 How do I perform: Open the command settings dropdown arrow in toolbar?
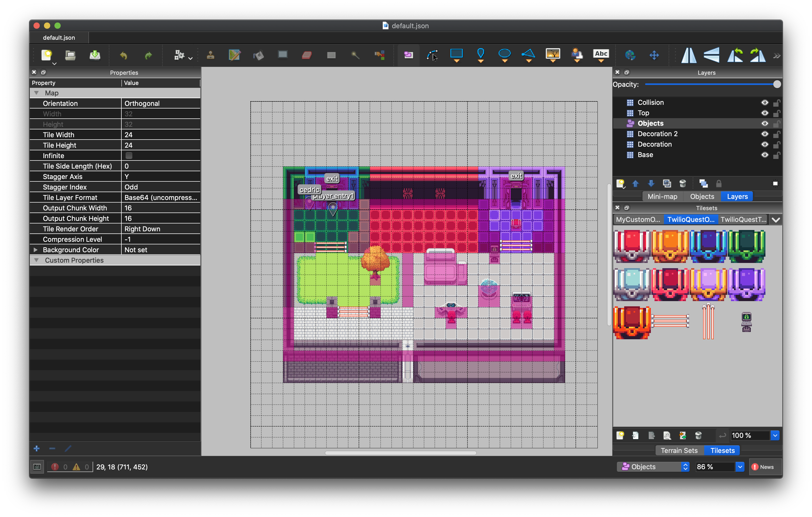click(190, 58)
